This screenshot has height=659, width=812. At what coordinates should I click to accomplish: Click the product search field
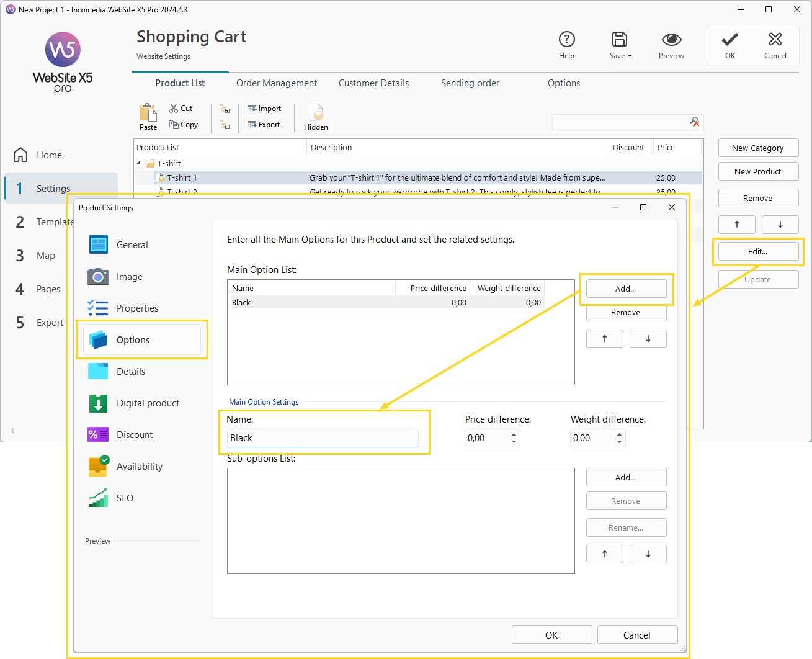click(619, 122)
